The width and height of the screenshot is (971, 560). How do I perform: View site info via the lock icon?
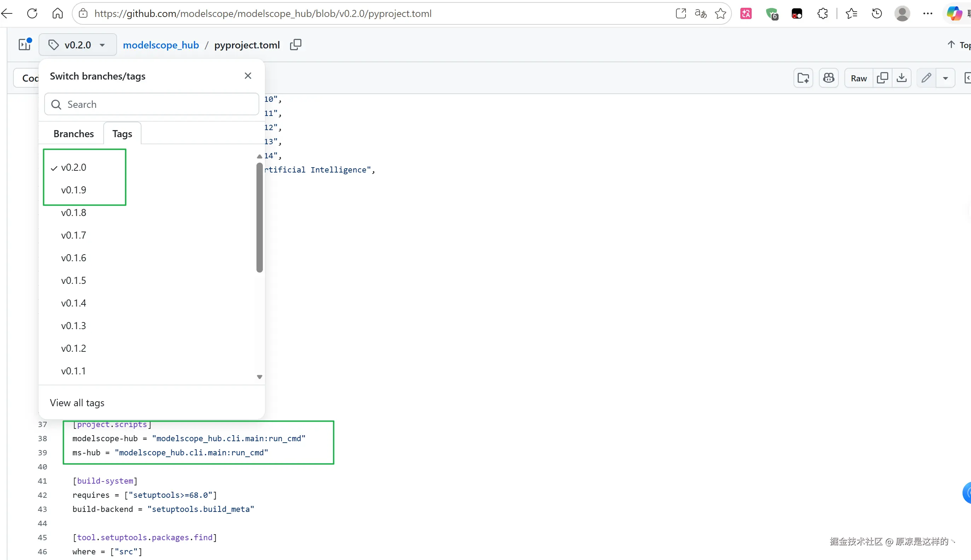coord(83,13)
